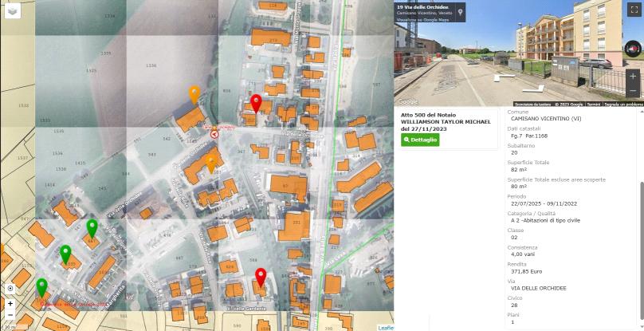Open the map layers control
The image size is (644, 331).
click(x=12, y=10)
